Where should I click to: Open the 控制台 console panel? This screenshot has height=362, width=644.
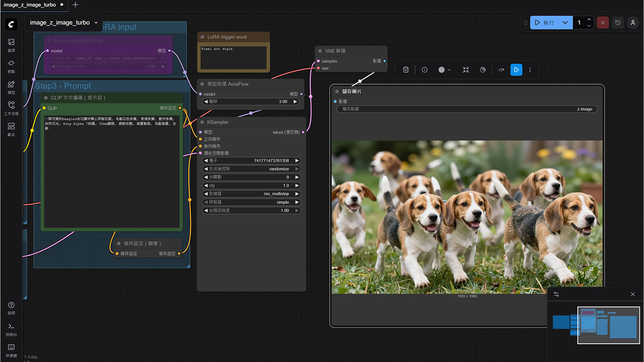[11, 329]
